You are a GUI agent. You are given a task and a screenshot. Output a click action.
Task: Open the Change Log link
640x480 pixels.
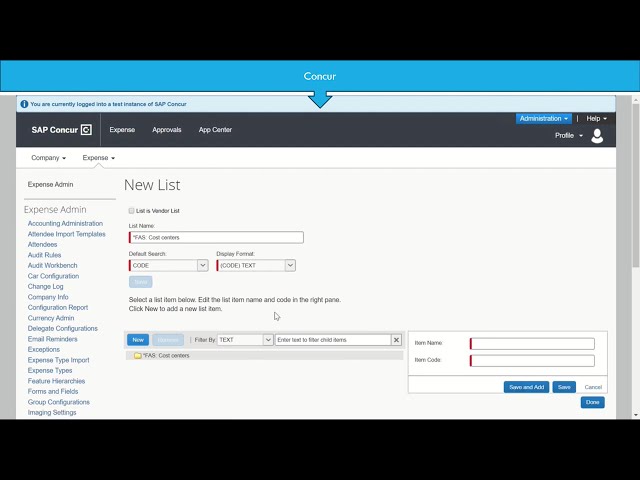[x=45, y=286]
